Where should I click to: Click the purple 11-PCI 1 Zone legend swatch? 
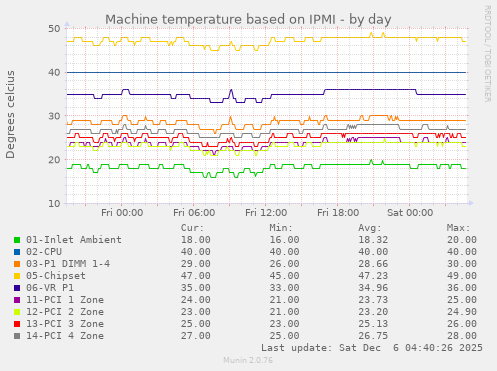17,300
